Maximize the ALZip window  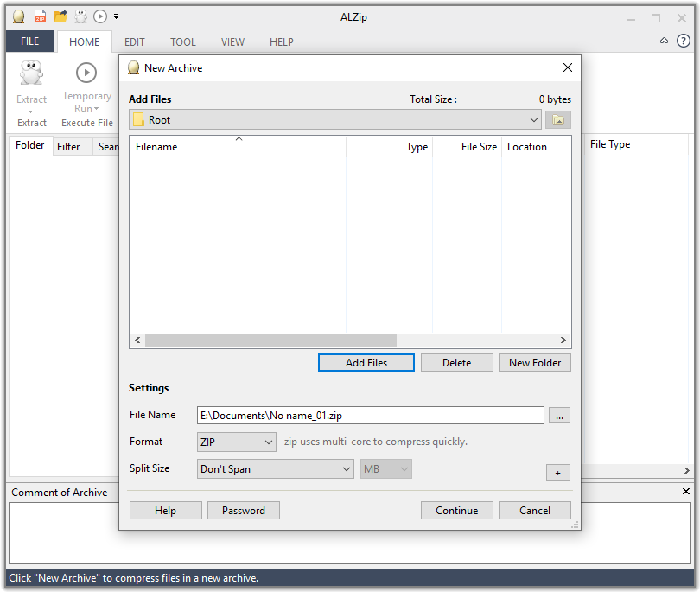coord(655,18)
